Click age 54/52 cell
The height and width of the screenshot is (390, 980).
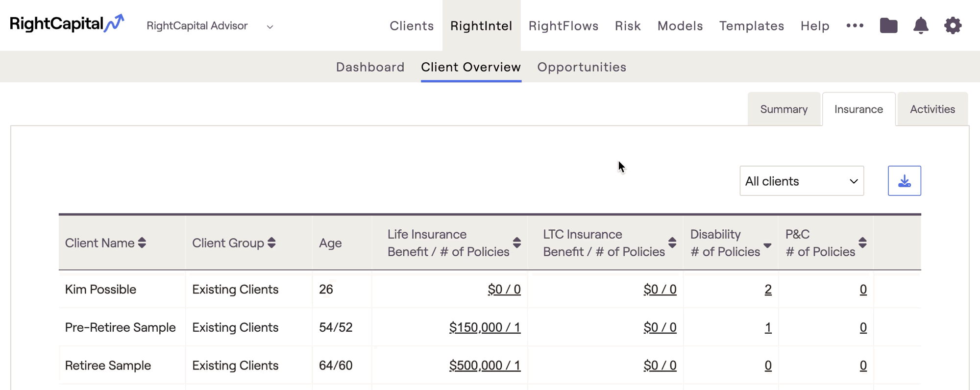coord(336,327)
